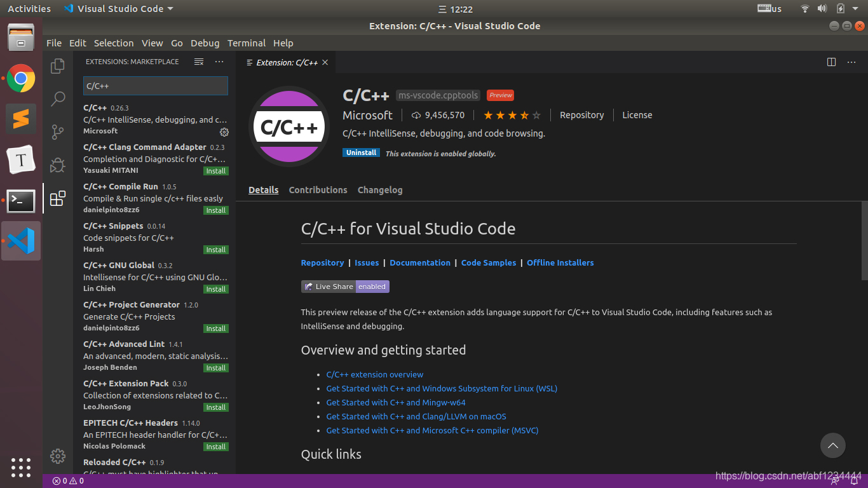Launch Google Chrome from the dock
868x488 pixels.
21,79
